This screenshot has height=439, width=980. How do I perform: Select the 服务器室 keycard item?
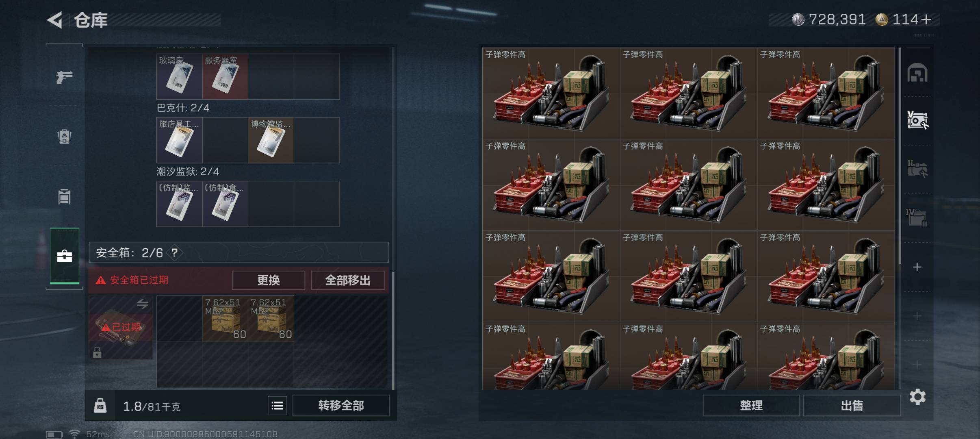coord(225,76)
